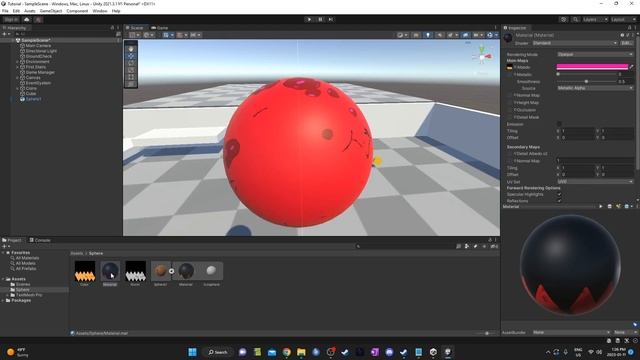The height and width of the screenshot is (360, 640).
Task: Expand the Environment object in Hierarchy
Action: coord(18,62)
